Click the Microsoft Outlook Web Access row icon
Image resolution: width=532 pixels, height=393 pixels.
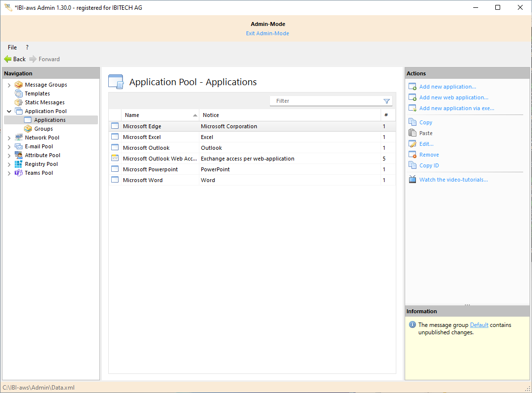115,159
